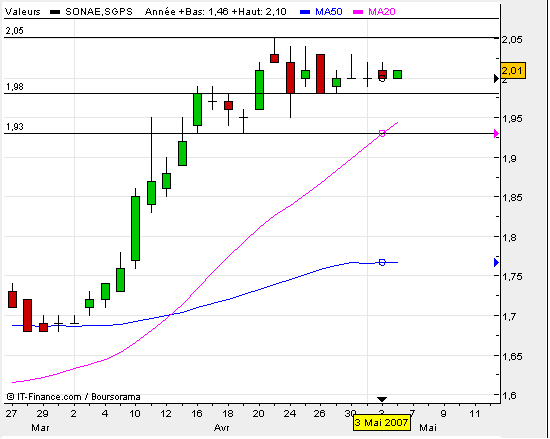The height and width of the screenshot is (439, 550).
Task: Click the green candle on April 20
Action: (x=259, y=90)
